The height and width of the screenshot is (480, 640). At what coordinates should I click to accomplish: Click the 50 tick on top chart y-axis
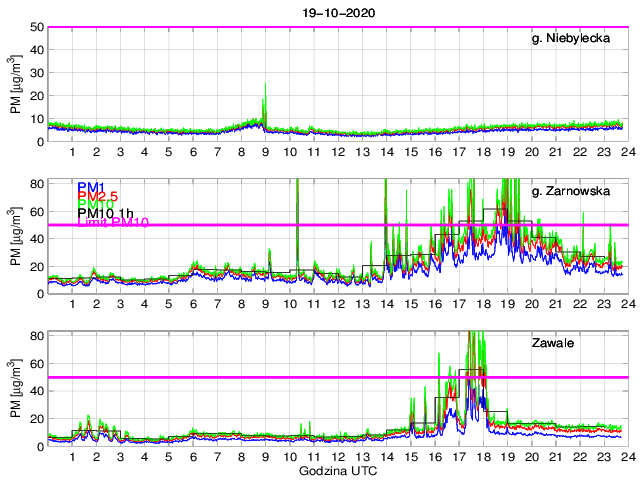34,27
